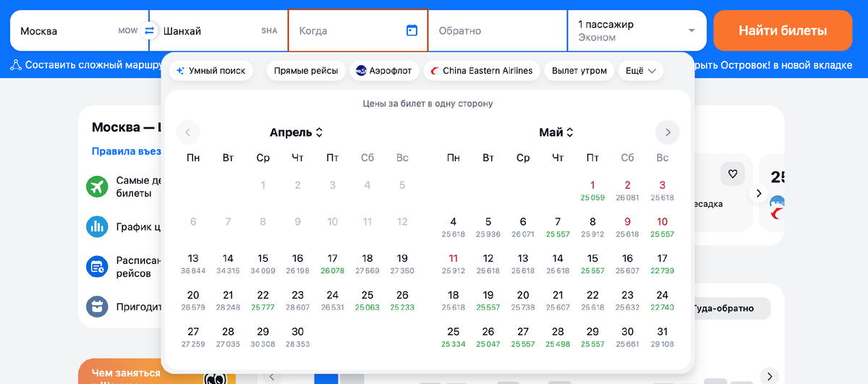Toggle Прямые рейсы filter
Image resolution: width=868 pixels, height=384 pixels.
[x=306, y=71]
